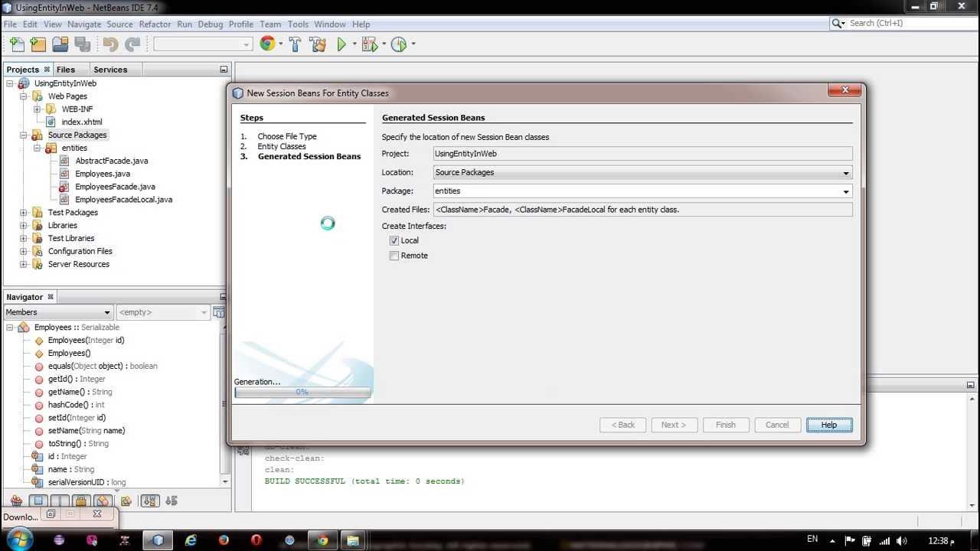Image resolution: width=980 pixels, height=551 pixels.
Task: Click the Cancel button in dialog
Action: tap(777, 425)
